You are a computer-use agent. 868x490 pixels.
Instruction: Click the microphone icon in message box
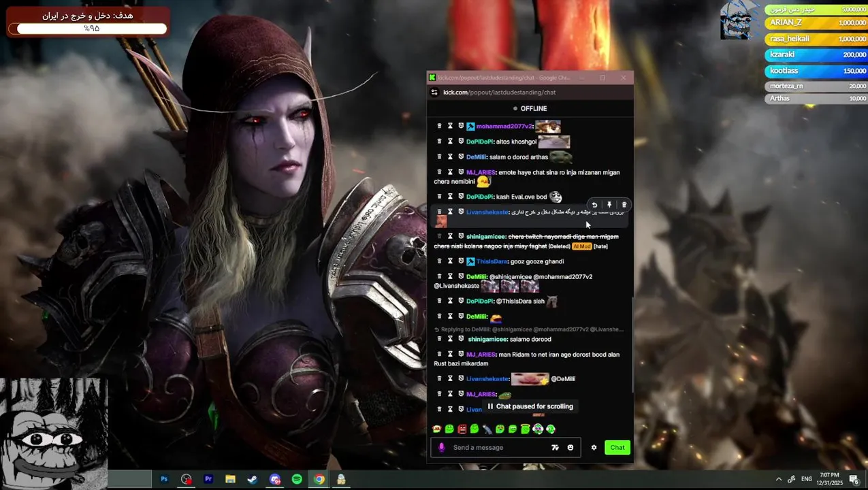pyautogui.click(x=441, y=447)
